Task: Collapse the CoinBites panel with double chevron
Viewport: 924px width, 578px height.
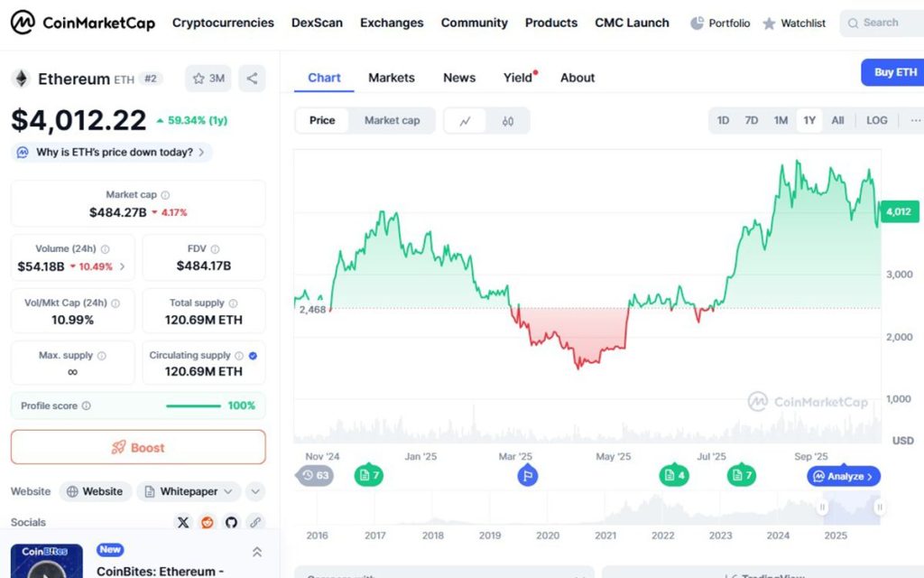Action: (257, 552)
